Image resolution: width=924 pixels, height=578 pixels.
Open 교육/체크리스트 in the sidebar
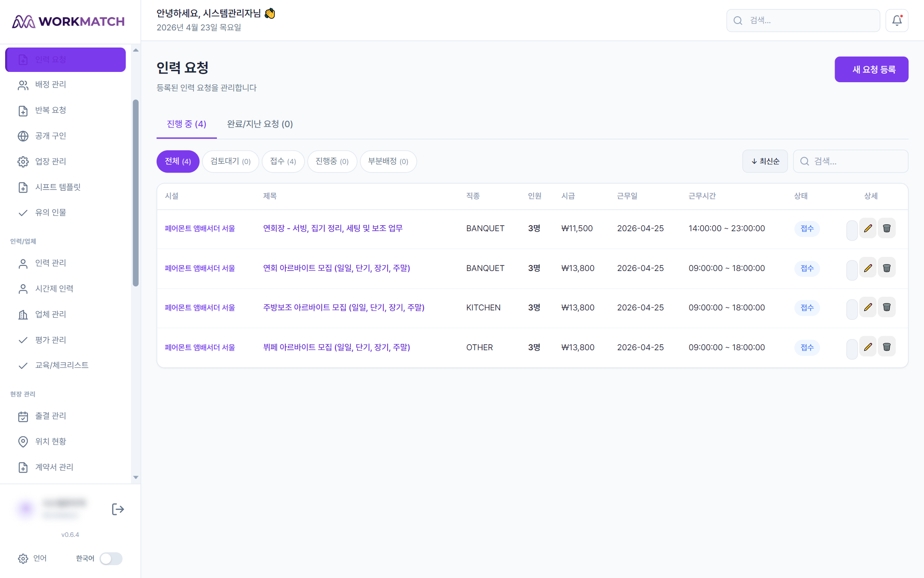click(x=65, y=365)
